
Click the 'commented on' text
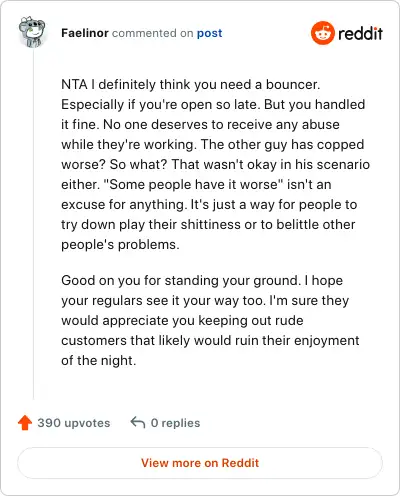point(153,33)
